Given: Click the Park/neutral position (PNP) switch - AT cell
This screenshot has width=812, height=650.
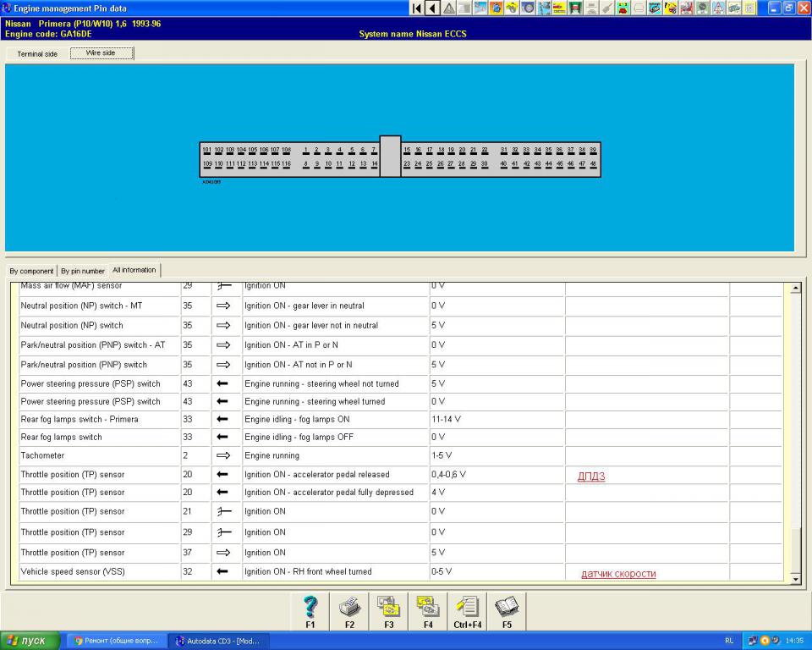Looking at the screenshot, I should coord(100,345).
